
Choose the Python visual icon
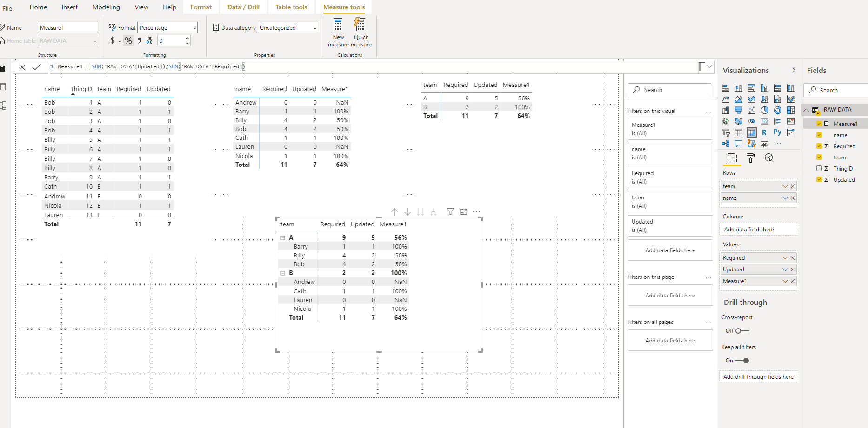click(777, 132)
